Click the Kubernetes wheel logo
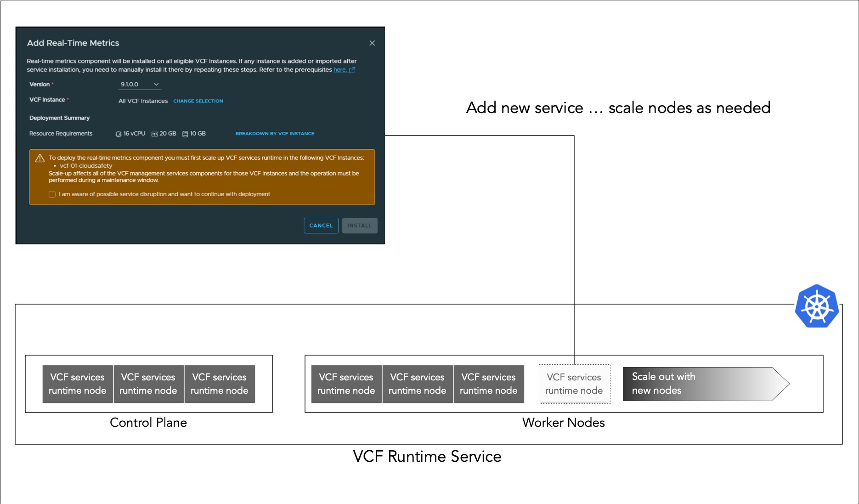This screenshot has width=859, height=504. pyautogui.click(x=817, y=306)
